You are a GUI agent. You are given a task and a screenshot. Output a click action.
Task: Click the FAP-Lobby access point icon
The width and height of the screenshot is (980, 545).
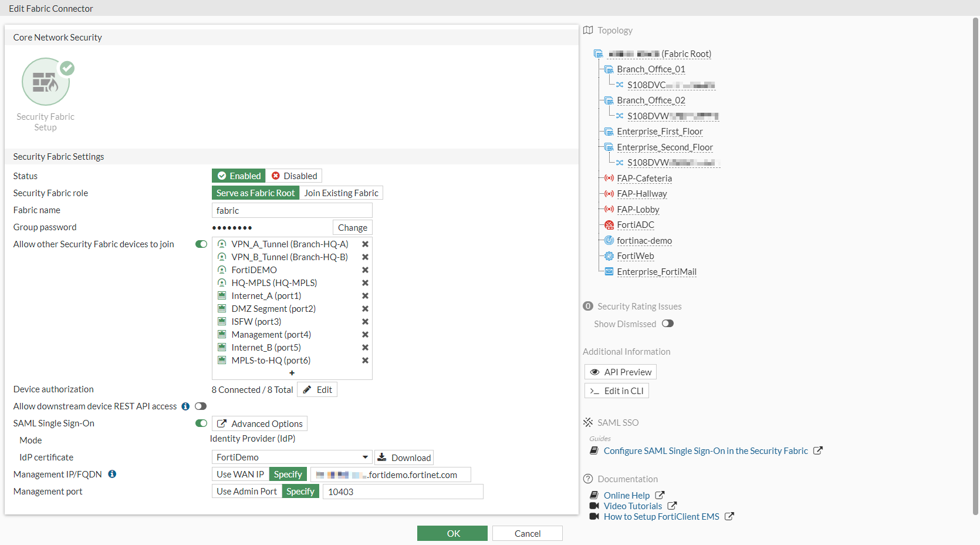pos(609,209)
